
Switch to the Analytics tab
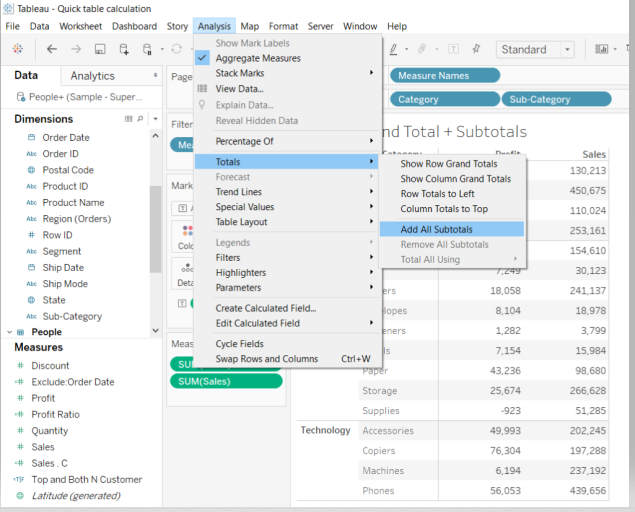pos(92,76)
